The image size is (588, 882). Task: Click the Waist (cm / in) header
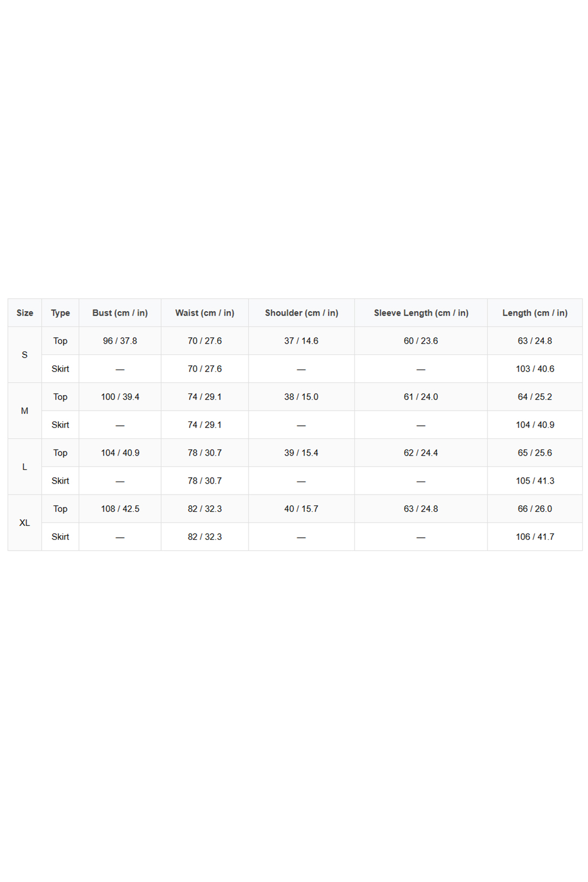[205, 313]
